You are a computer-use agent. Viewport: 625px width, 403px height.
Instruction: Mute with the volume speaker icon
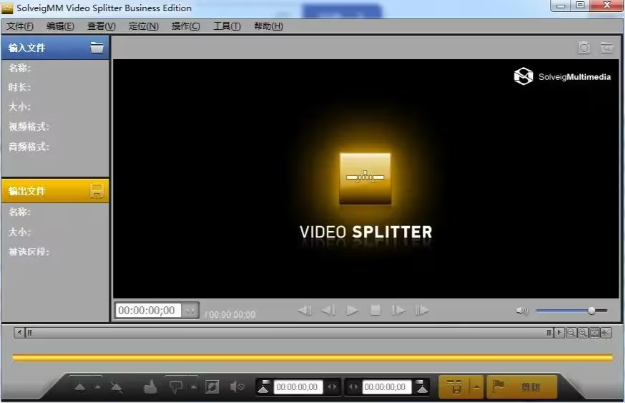point(522,310)
